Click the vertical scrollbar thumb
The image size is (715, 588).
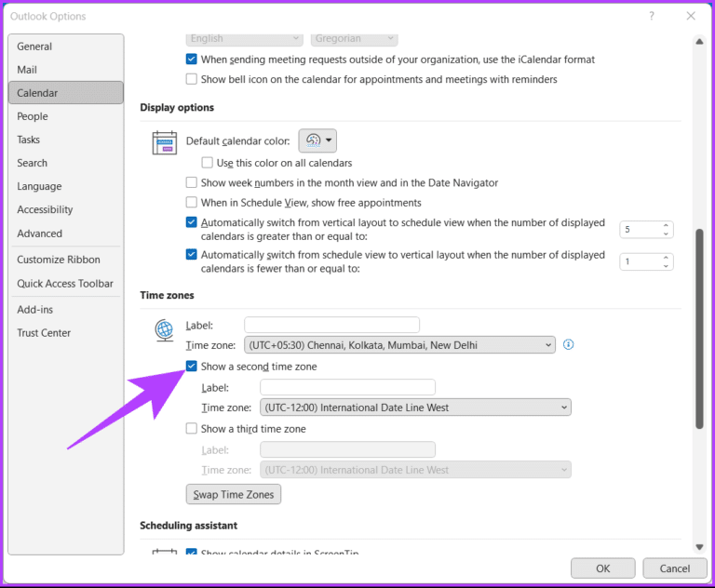(699, 328)
